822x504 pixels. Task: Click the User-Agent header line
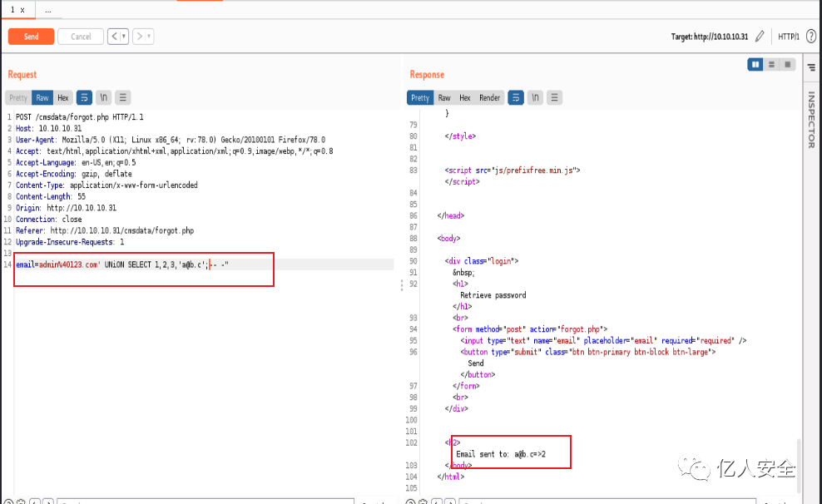(x=171, y=140)
